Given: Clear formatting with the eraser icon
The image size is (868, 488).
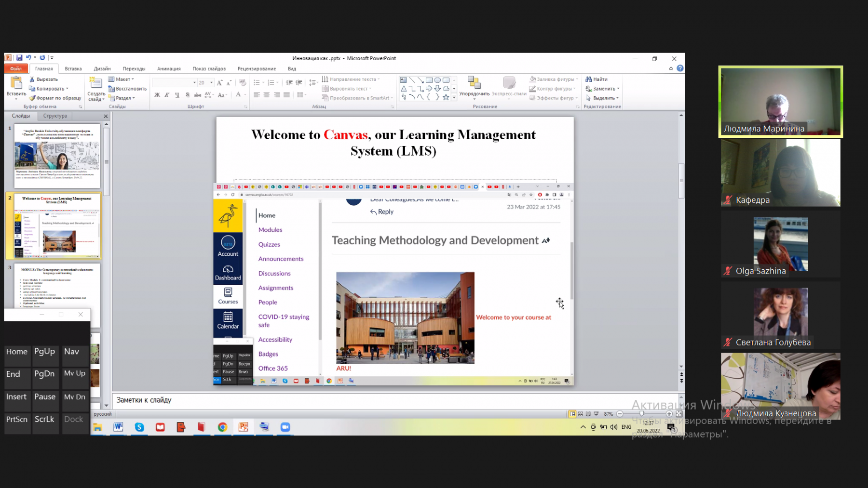Looking at the screenshot, I should [x=243, y=83].
